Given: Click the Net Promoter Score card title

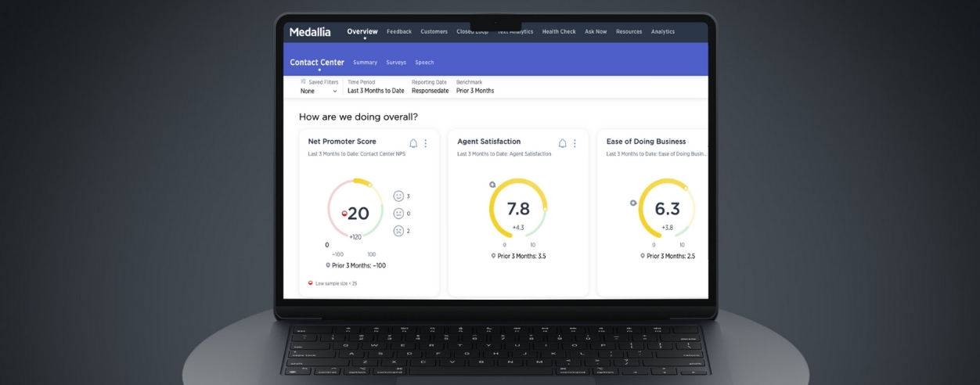Looking at the screenshot, I should click(x=342, y=142).
